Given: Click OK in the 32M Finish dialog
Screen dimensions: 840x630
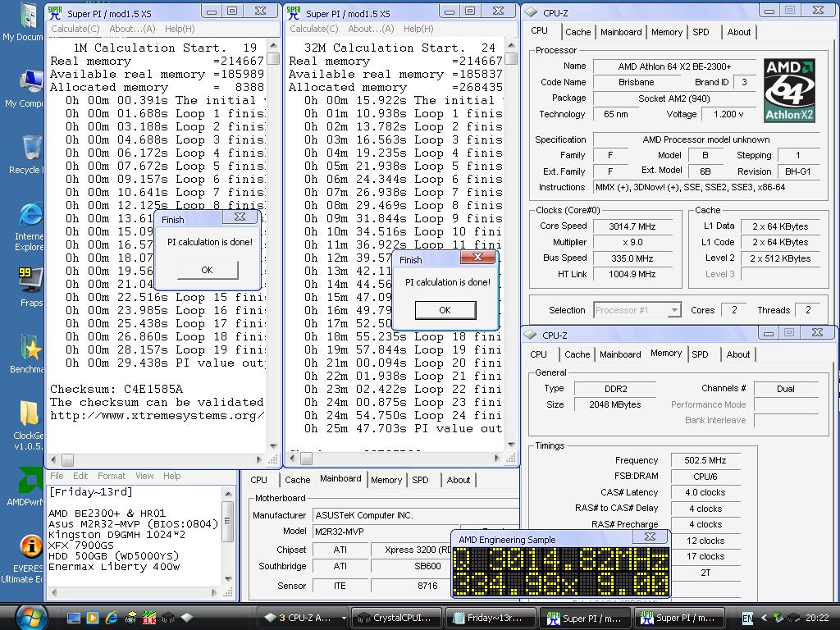Looking at the screenshot, I should click(x=445, y=310).
